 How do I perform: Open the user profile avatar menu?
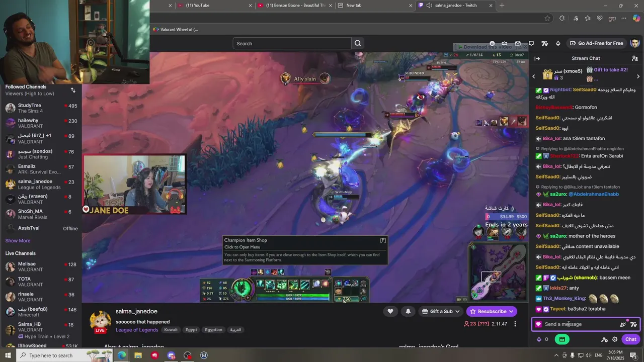pos(635,43)
